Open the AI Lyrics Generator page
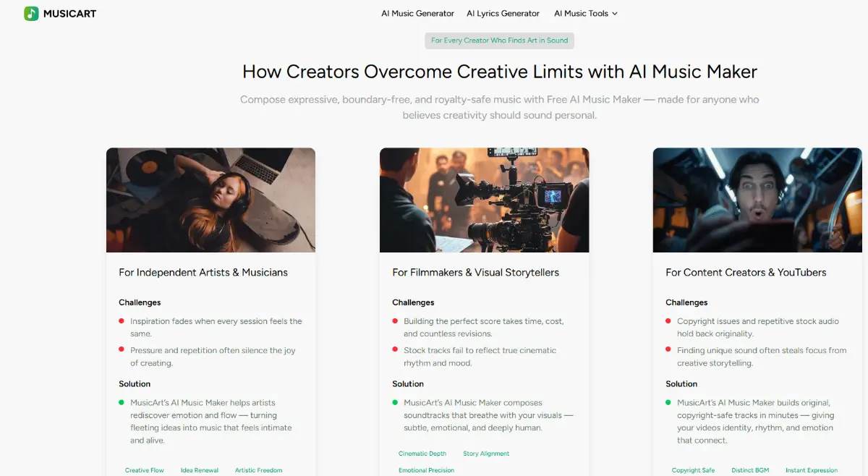The image size is (868, 476). coord(503,14)
